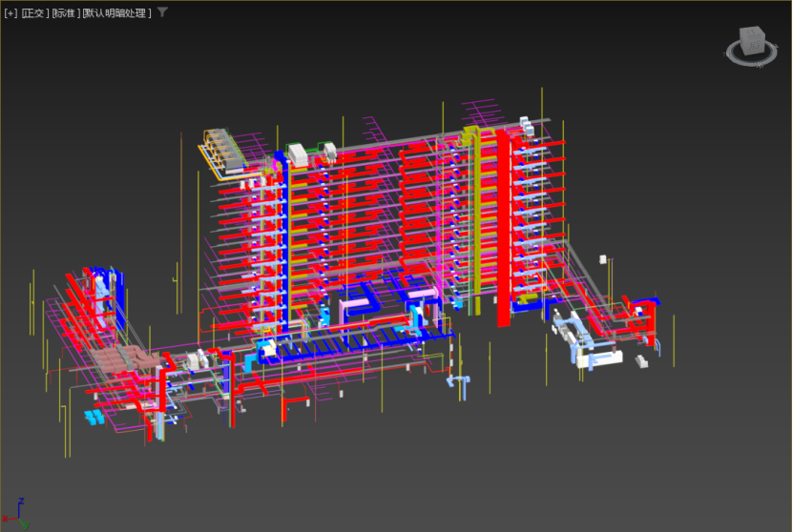Open the 默认明暗处理 shading menu
The height and width of the screenshot is (532, 793).
pyautogui.click(x=116, y=13)
